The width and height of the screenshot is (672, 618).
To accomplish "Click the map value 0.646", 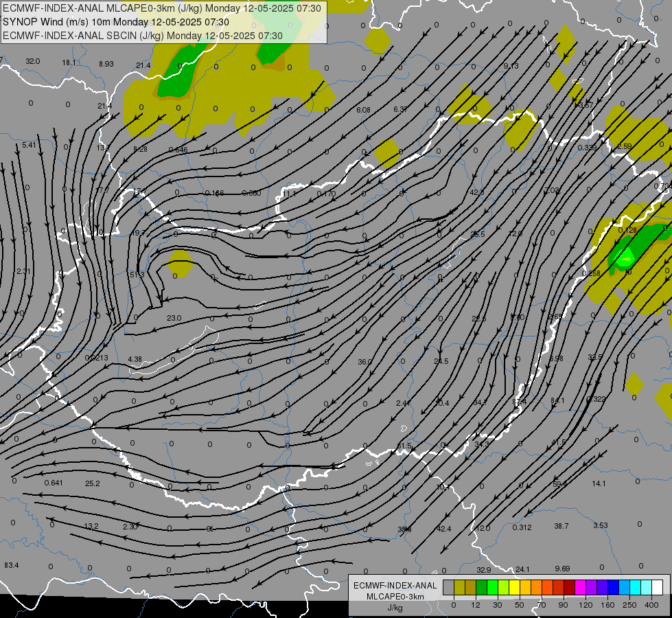I will point(178,150).
